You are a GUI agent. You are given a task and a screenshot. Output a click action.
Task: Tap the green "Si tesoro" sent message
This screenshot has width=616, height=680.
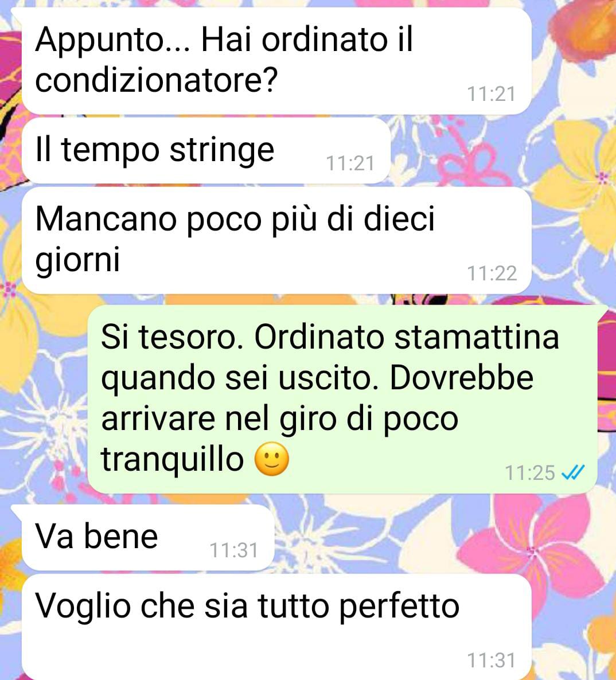(342, 399)
